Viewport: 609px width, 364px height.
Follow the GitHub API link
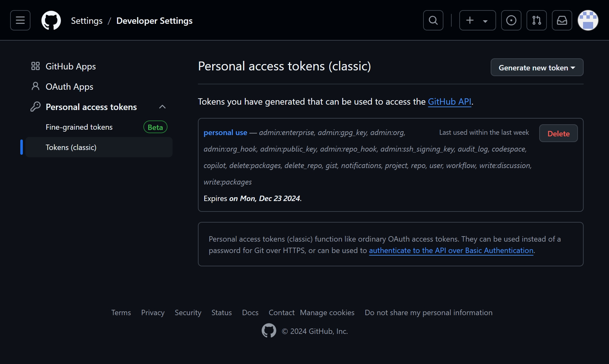point(449,102)
